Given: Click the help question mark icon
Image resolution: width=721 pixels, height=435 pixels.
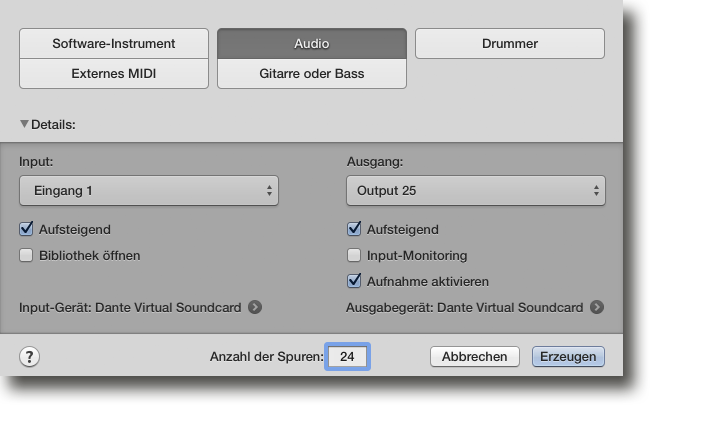Looking at the screenshot, I should [x=29, y=357].
